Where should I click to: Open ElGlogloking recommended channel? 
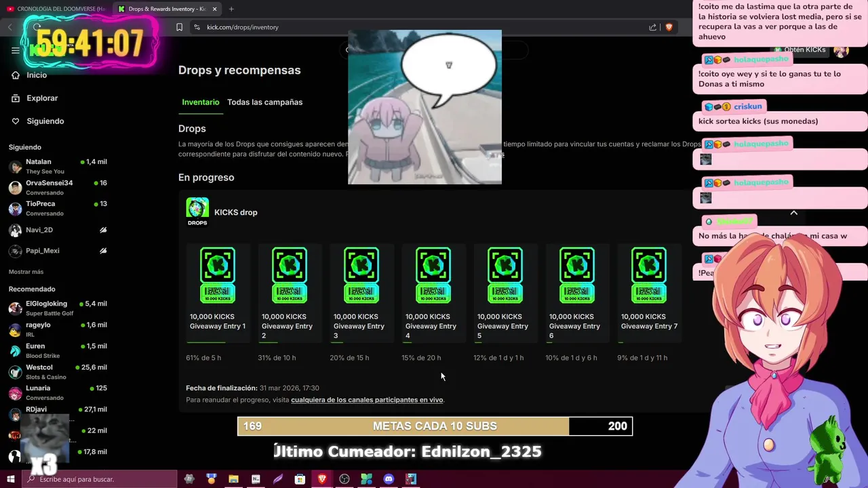tap(58, 308)
